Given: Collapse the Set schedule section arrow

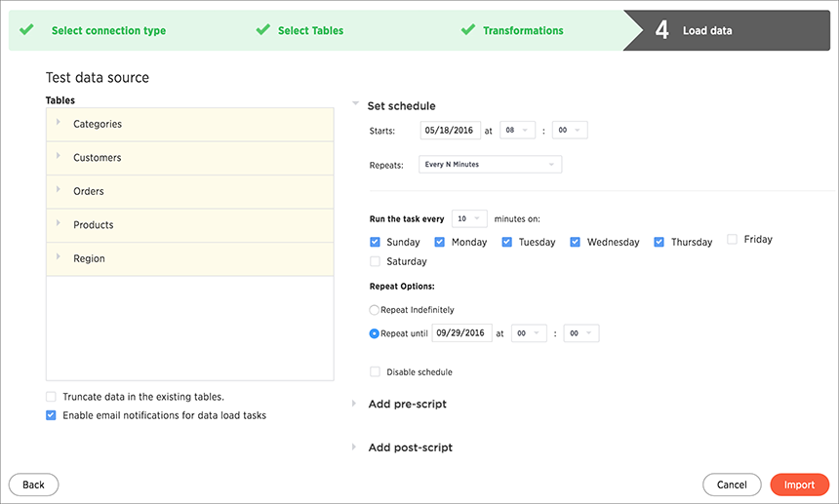Looking at the screenshot, I should point(355,103).
